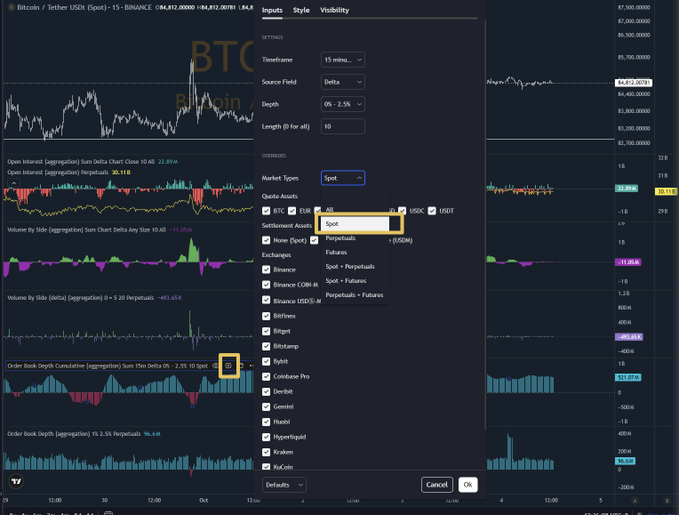Image resolution: width=679 pixels, height=515 pixels.
Task: Uncheck the Bitfinex exchange
Action: (266, 316)
